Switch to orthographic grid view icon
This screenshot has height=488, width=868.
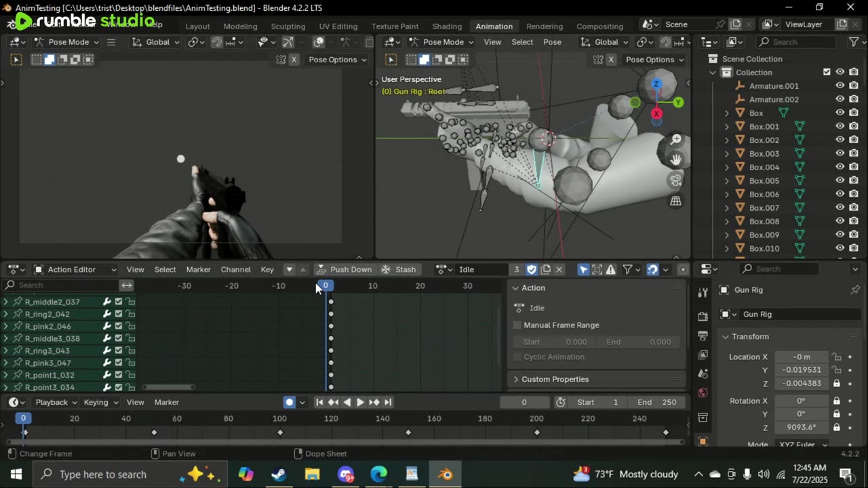(676, 201)
